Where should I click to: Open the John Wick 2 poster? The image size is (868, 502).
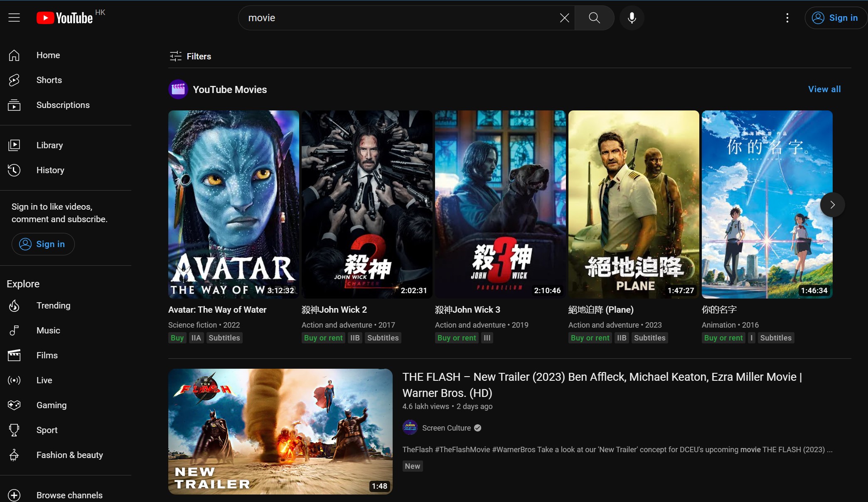click(x=367, y=204)
